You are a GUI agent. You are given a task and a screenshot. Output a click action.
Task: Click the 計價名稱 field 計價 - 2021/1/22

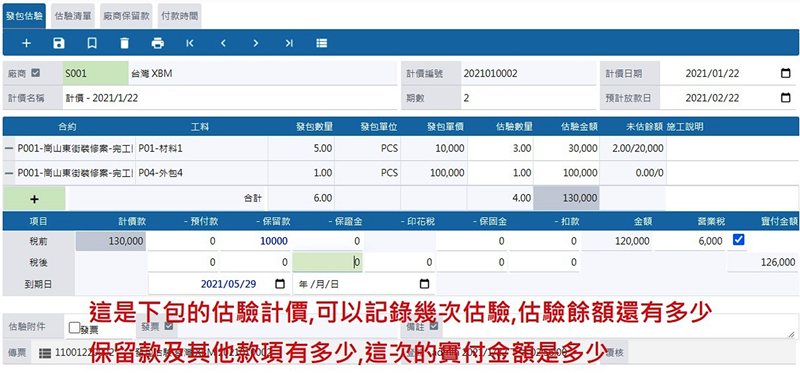pos(230,98)
